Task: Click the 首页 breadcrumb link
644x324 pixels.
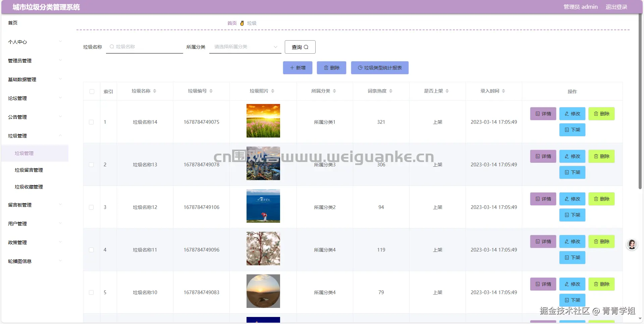Action: [x=232, y=23]
